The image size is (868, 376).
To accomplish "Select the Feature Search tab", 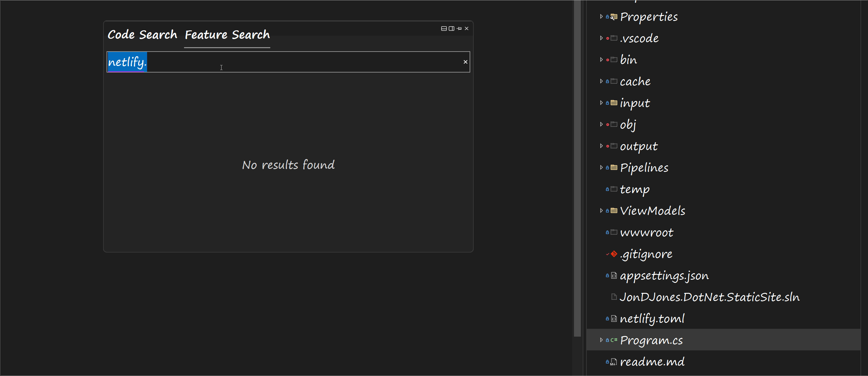I will pos(227,35).
